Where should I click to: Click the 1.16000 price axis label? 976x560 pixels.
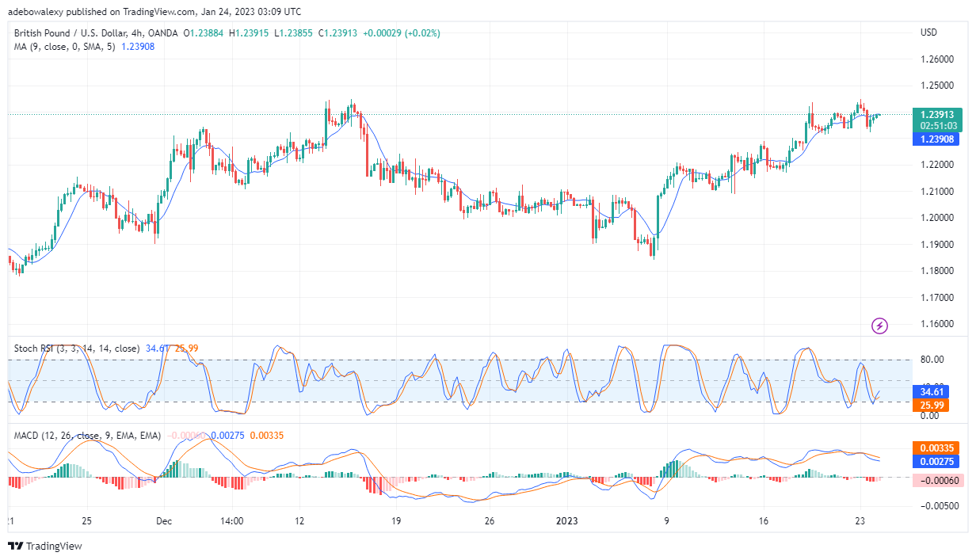pos(937,324)
